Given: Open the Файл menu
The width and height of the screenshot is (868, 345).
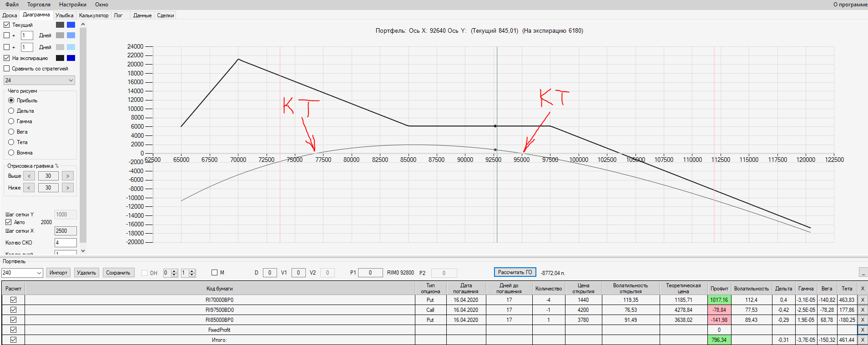Looking at the screenshot, I should [x=12, y=5].
